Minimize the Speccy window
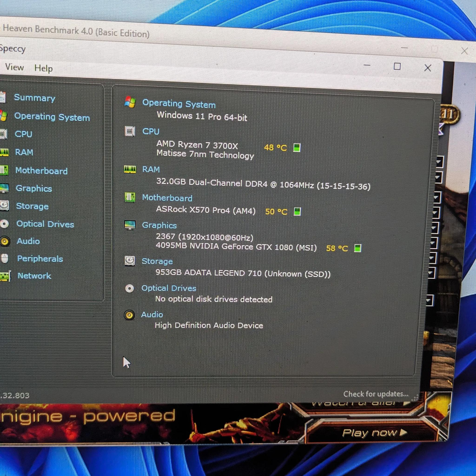 point(367,65)
